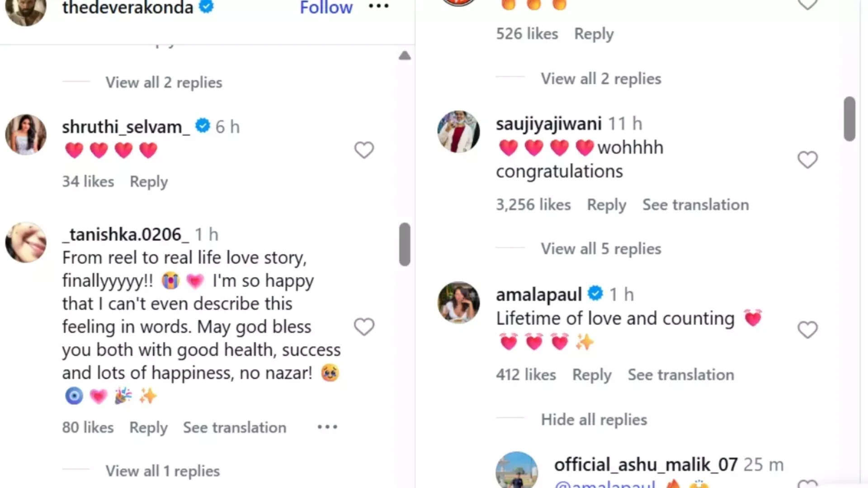Reply to amalapaul's comment
Image resolution: width=868 pixels, height=488 pixels.
[x=592, y=375]
